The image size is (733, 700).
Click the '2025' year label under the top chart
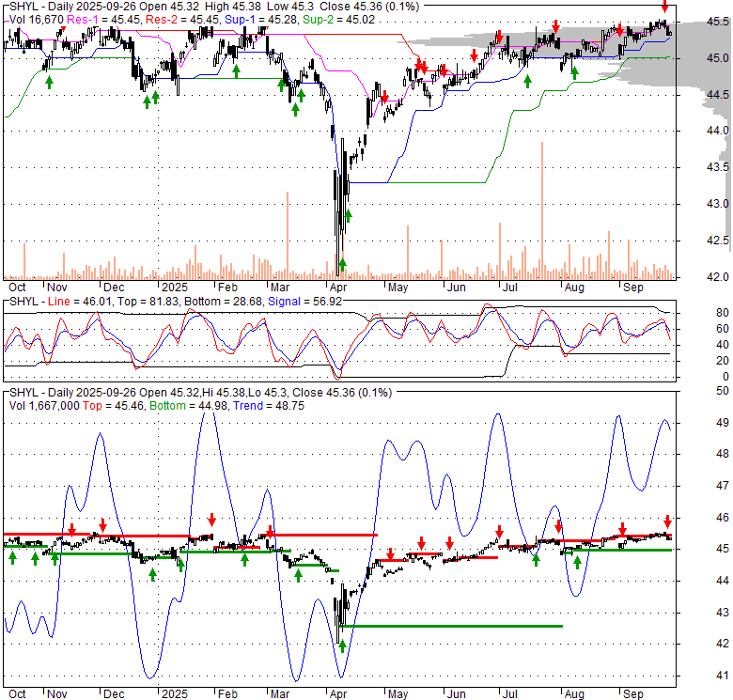(x=175, y=288)
